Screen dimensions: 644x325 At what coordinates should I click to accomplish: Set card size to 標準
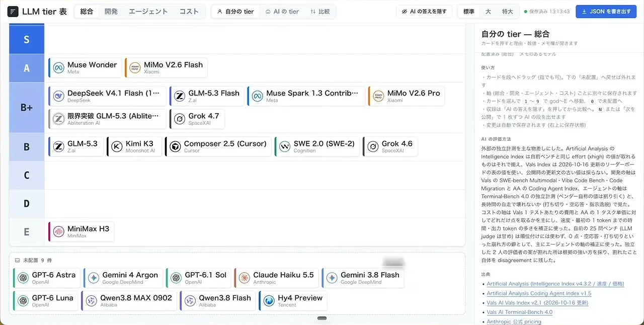[468, 12]
